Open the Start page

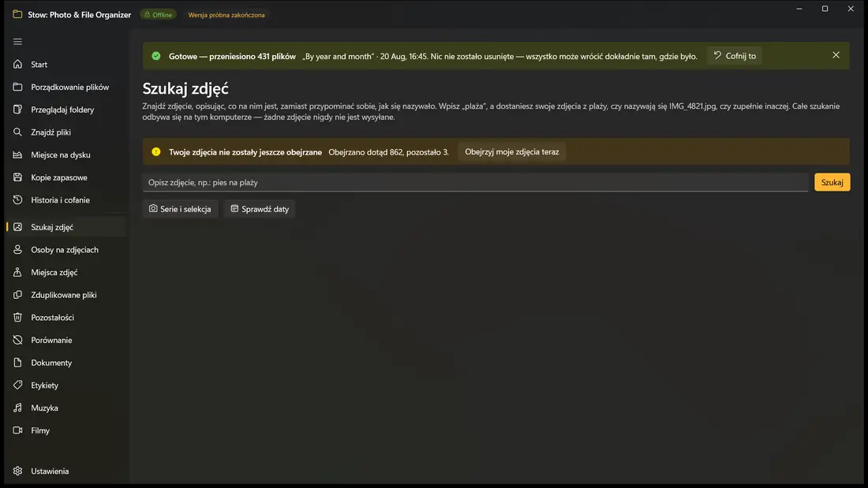(66, 64)
